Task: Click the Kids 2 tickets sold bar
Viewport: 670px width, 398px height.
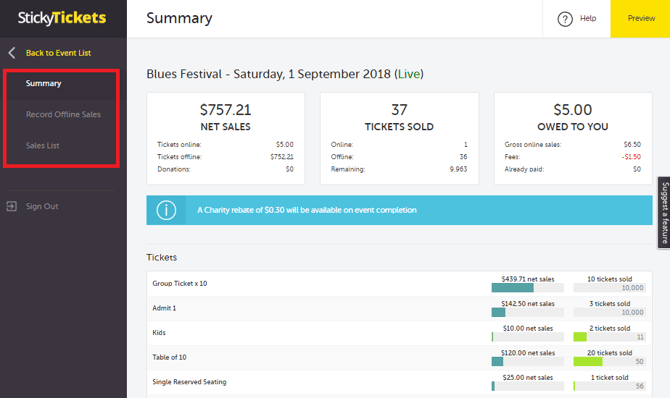Action: (609, 337)
